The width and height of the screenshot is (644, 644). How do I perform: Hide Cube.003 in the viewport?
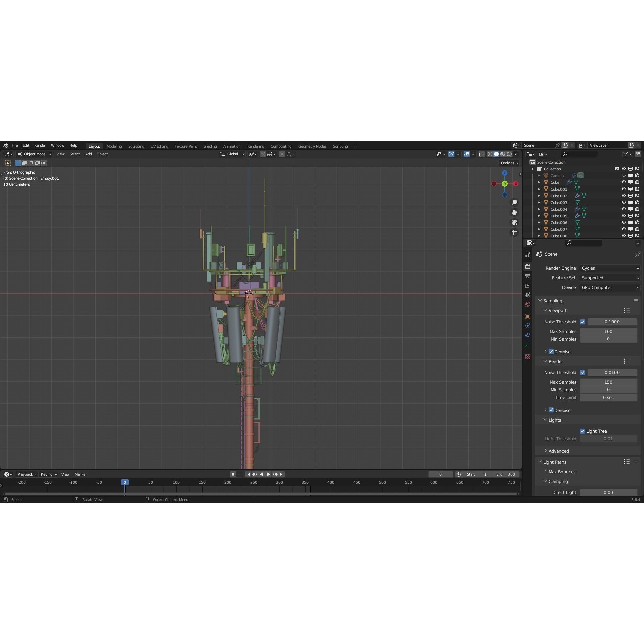[x=624, y=202]
